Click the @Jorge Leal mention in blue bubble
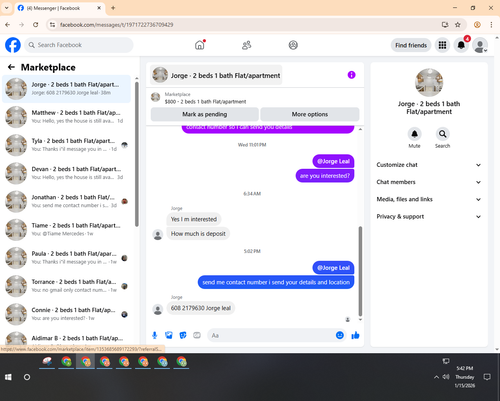 pyautogui.click(x=333, y=268)
